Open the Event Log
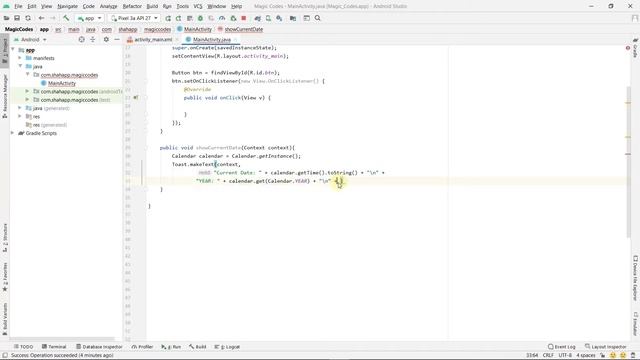This screenshot has width=640, height=360. coord(561,347)
